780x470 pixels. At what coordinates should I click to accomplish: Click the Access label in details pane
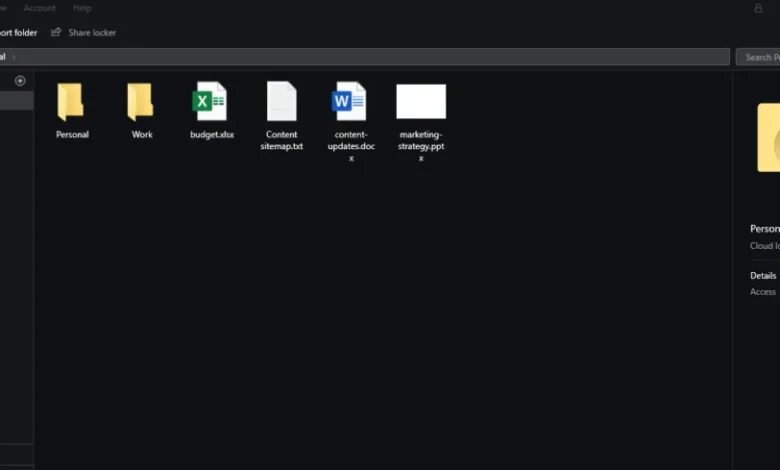(x=763, y=291)
